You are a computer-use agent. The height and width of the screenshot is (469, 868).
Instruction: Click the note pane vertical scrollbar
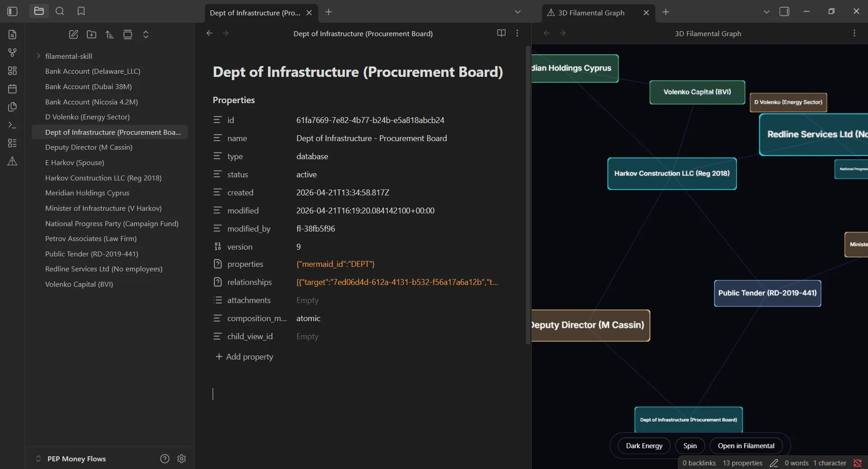tap(528, 194)
